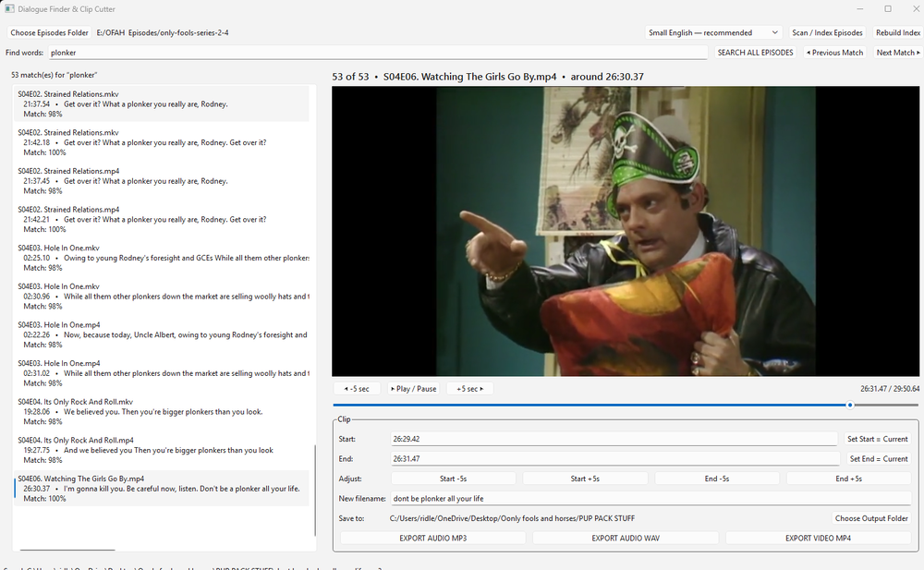Screen dimensions: 924x570
Task: Toggle Play / Pause
Action: click(414, 388)
